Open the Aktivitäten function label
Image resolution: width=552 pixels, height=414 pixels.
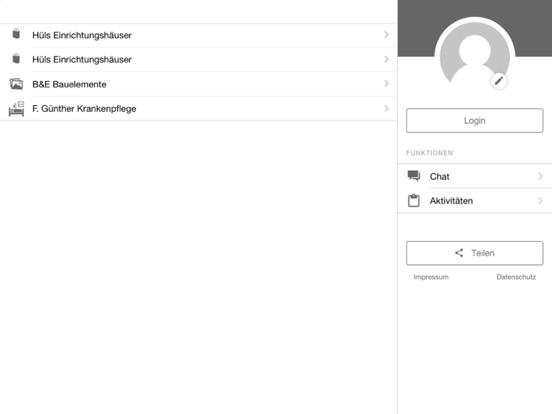click(451, 201)
